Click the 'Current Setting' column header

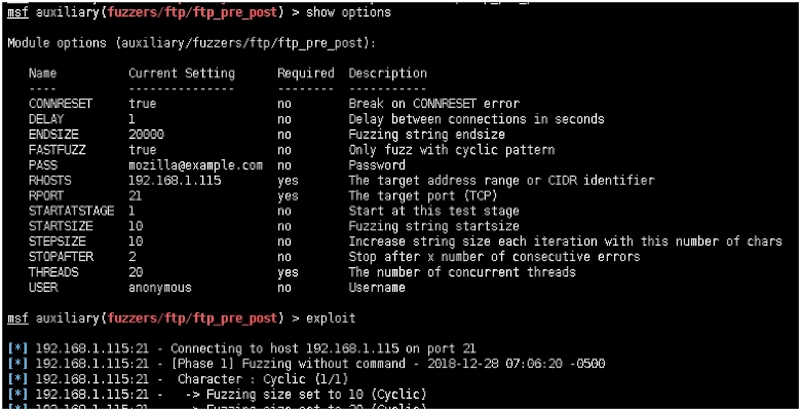[x=181, y=73]
